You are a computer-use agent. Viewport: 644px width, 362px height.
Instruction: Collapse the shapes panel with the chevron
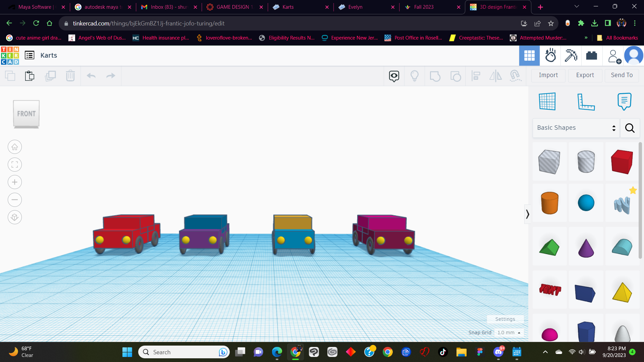(527, 214)
